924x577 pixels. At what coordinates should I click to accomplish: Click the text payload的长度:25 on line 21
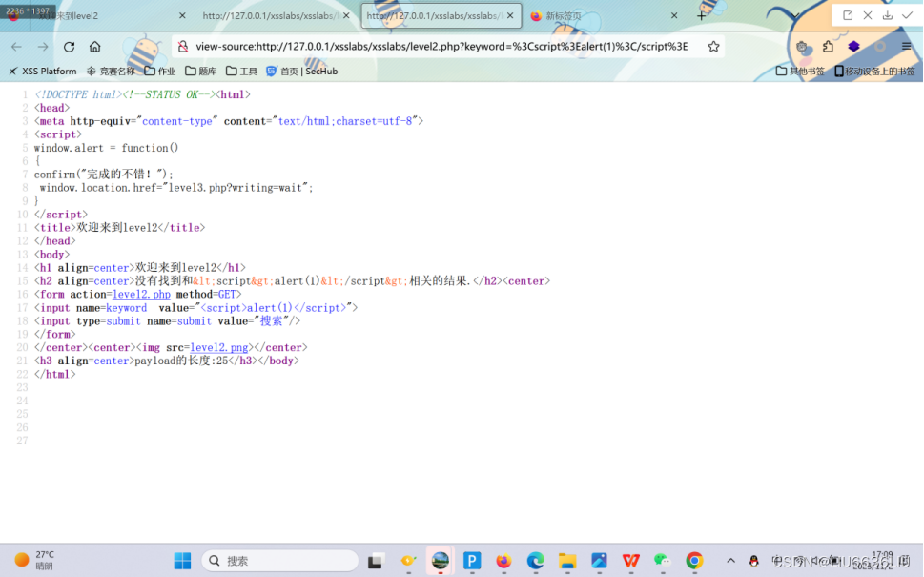click(181, 361)
